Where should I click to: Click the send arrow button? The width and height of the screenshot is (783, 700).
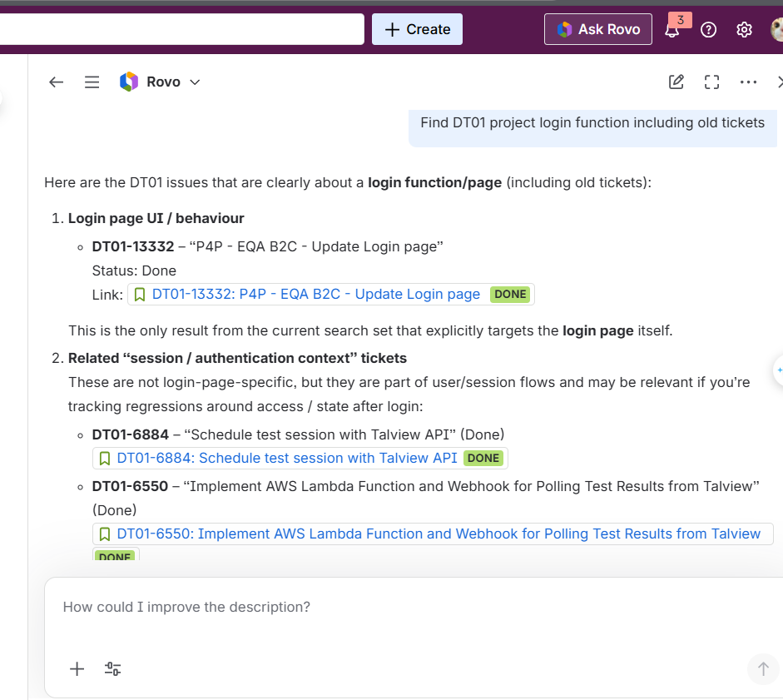(x=762, y=668)
